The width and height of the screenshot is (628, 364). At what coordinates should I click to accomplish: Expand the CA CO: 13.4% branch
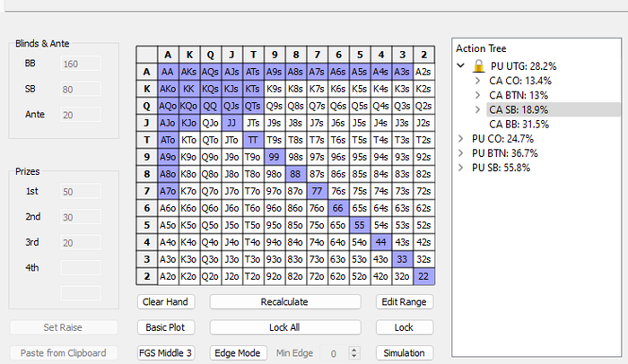[477, 81]
